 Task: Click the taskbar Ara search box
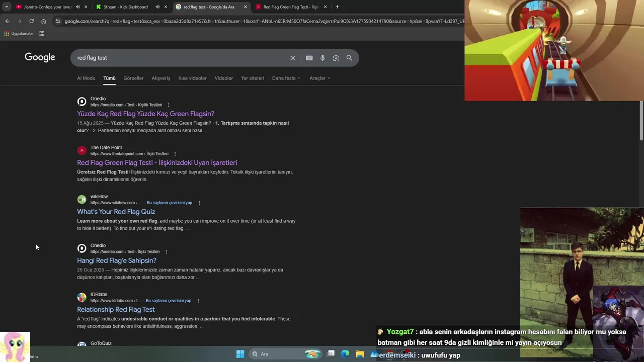click(x=285, y=354)
